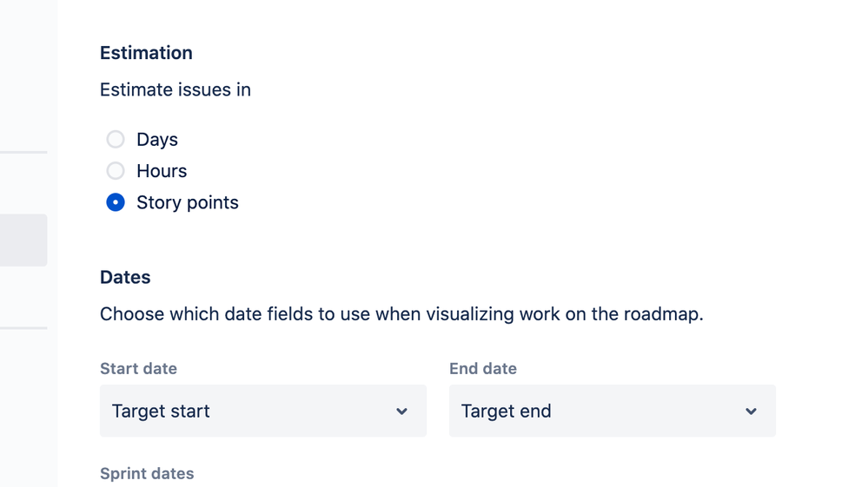The width and height of the screenshot is (868, 487).
Task: Click the 'Target start' selected value text
Action: point(161,411)
